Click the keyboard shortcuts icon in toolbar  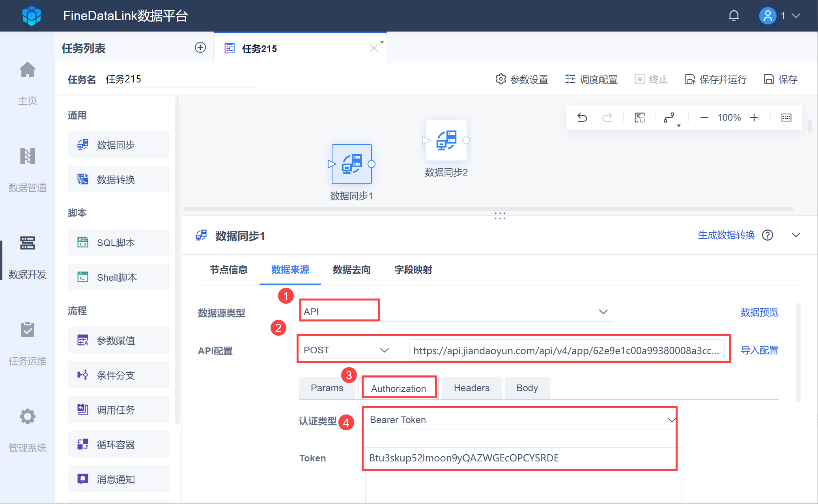tap(786, 118)
